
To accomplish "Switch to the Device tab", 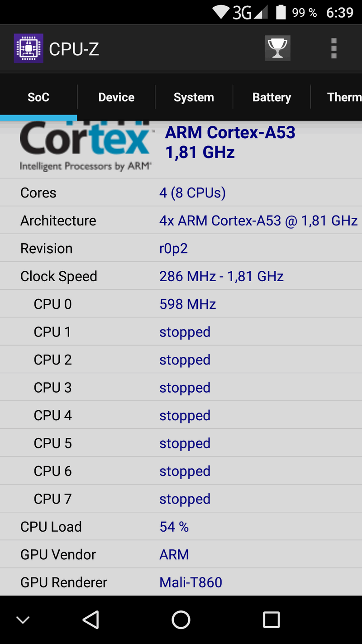I will (x=116, y=97).
